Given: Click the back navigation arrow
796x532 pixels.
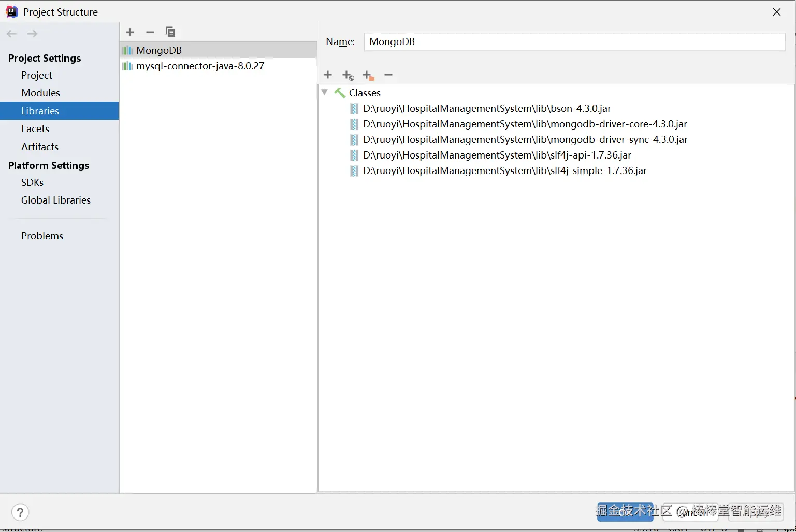Looking at the screenshot, I should pyautogui.click(x=12, y=34).
